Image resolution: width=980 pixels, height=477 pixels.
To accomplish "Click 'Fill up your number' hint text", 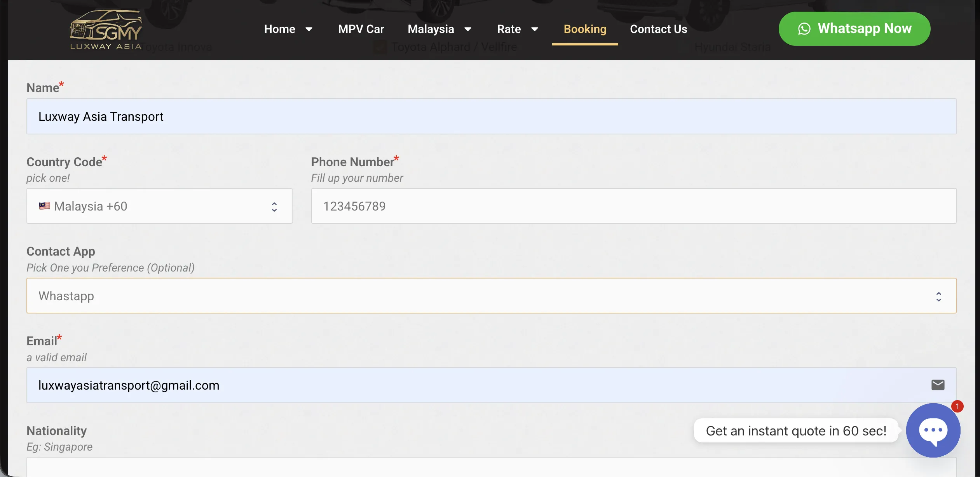I will click(357, 178).
